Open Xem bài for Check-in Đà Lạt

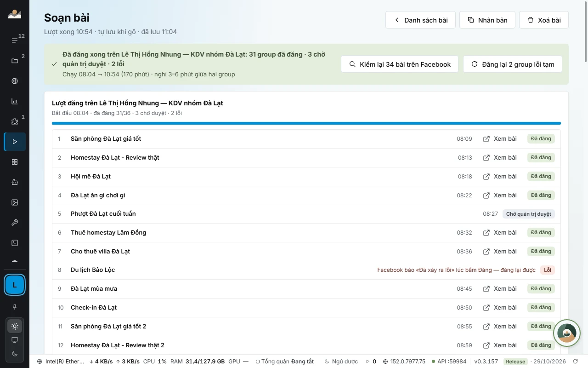click(500, 308)
